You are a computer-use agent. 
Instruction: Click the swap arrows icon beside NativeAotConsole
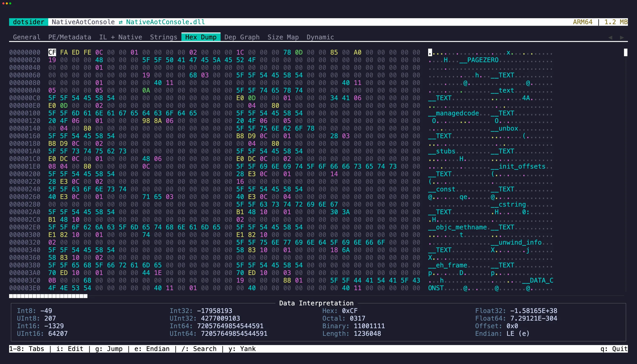pos(121,22)
